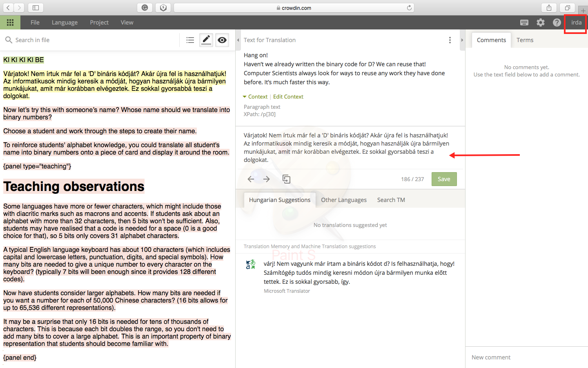588x368 pixels.
Task: Go to the next string arrow
Action: click(x=267, y=179)
